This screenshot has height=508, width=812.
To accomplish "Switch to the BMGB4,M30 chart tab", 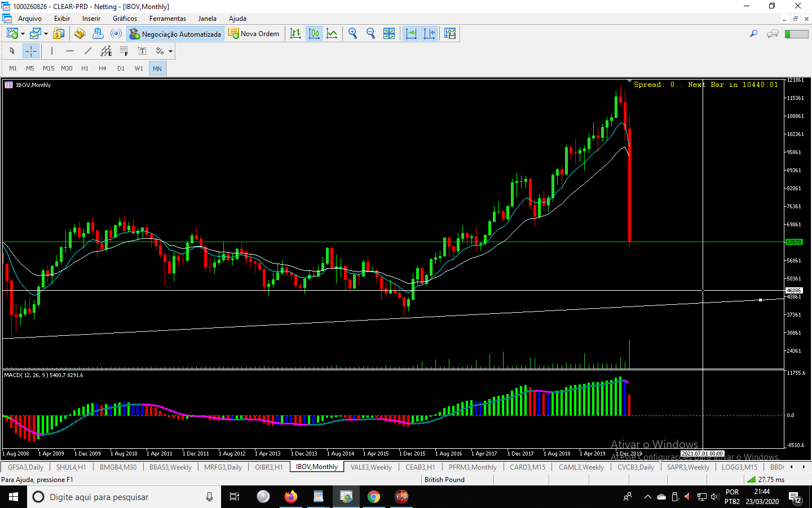I will 118,467.
